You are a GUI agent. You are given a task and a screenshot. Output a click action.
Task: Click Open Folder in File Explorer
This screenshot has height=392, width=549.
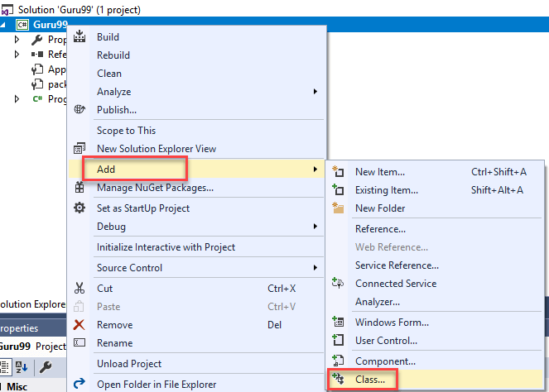coord(157,384)
